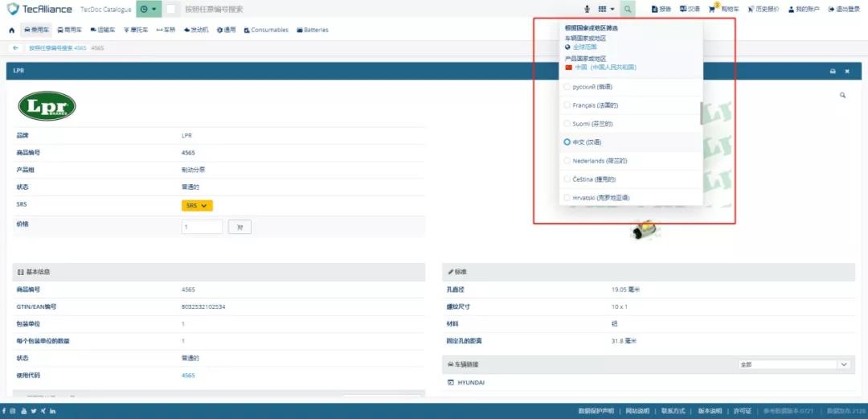The width and height of the screenshot is (868, 419).
Task: Select the Hrvatski language radio button
Action: pos(567,197)
